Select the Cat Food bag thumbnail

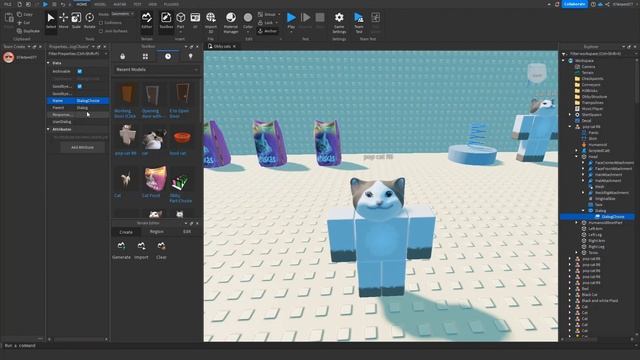coord(155,179)
